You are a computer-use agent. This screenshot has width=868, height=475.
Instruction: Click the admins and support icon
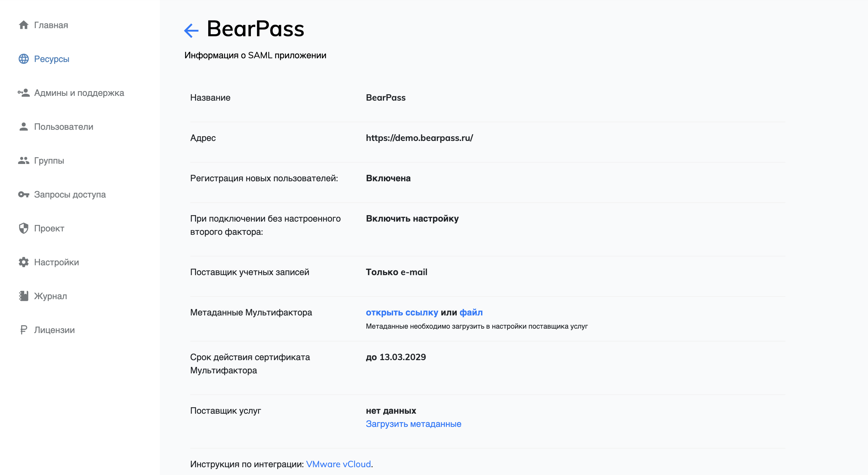pos(24,93)
